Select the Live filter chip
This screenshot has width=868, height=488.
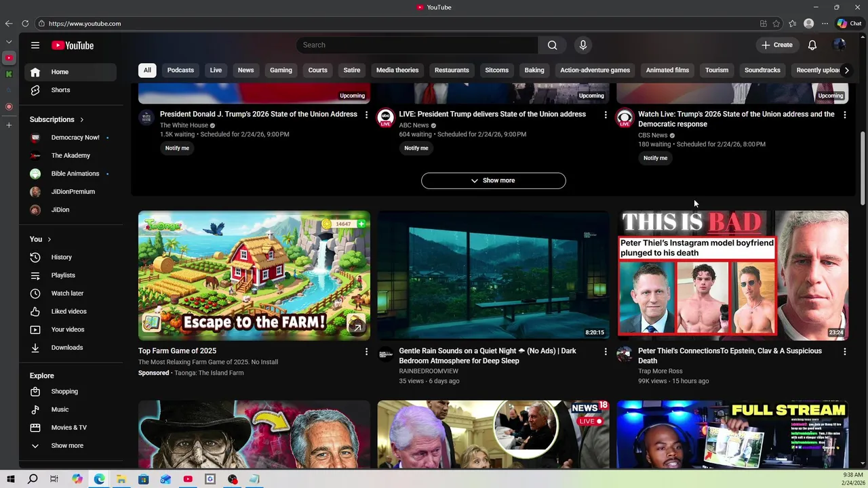pos(216,70)
